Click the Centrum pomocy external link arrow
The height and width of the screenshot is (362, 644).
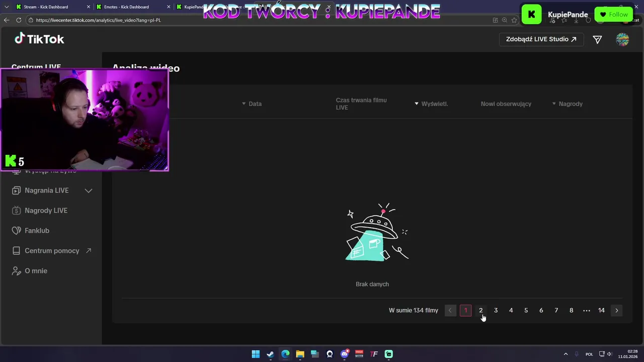[x=89, y=250]
